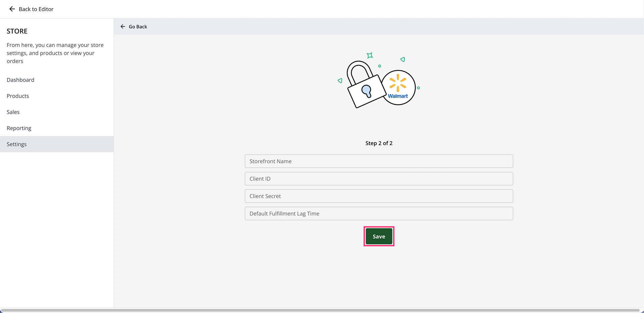Screen dimensions: 644x313
Task: Click the "Step 2 of 2" text
Action: pos(379,143)
